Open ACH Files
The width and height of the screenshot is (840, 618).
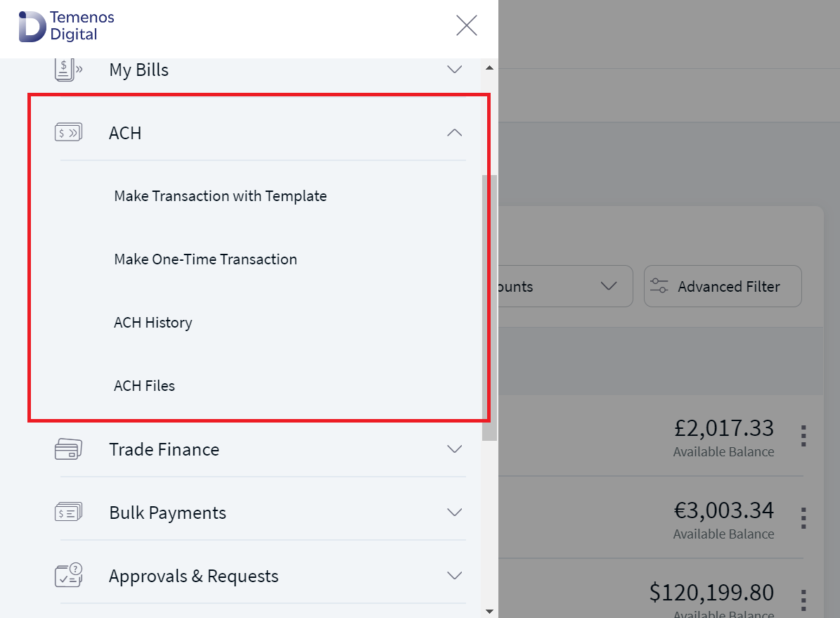[144, 386]
